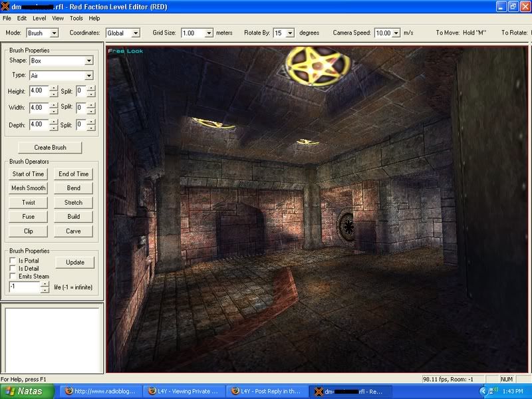The image size is (532, 399).
Task: Open the Tools menu
Action: (x=76, y=19)
